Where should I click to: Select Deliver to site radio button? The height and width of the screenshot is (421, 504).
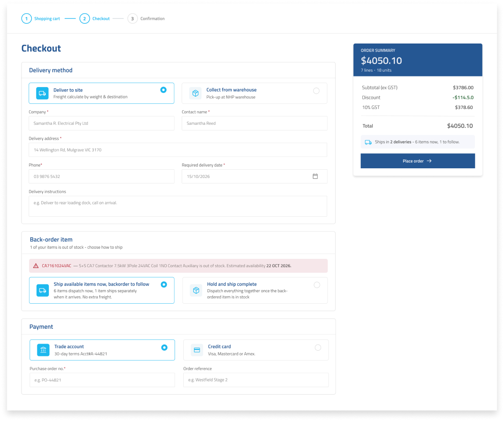[x=163, y=90]
